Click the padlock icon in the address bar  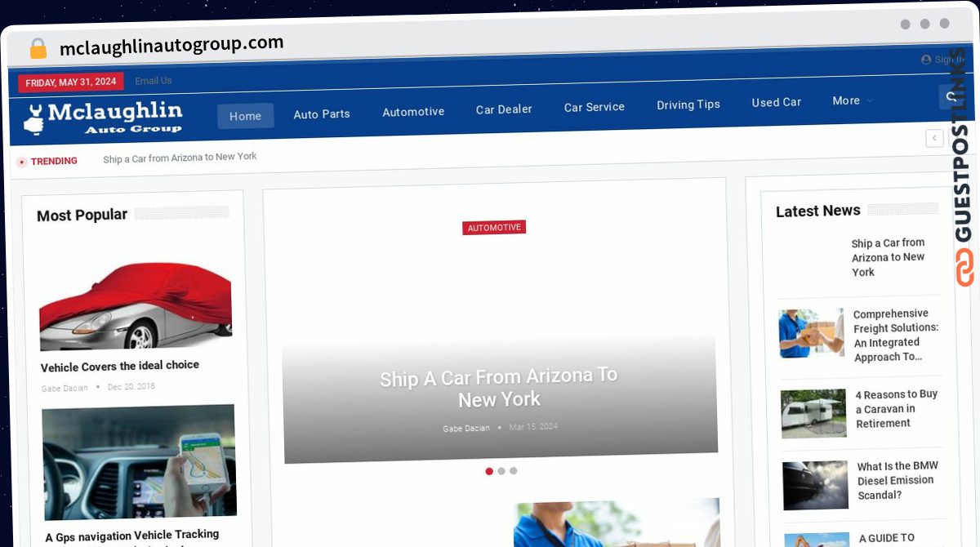pos(38,48)
